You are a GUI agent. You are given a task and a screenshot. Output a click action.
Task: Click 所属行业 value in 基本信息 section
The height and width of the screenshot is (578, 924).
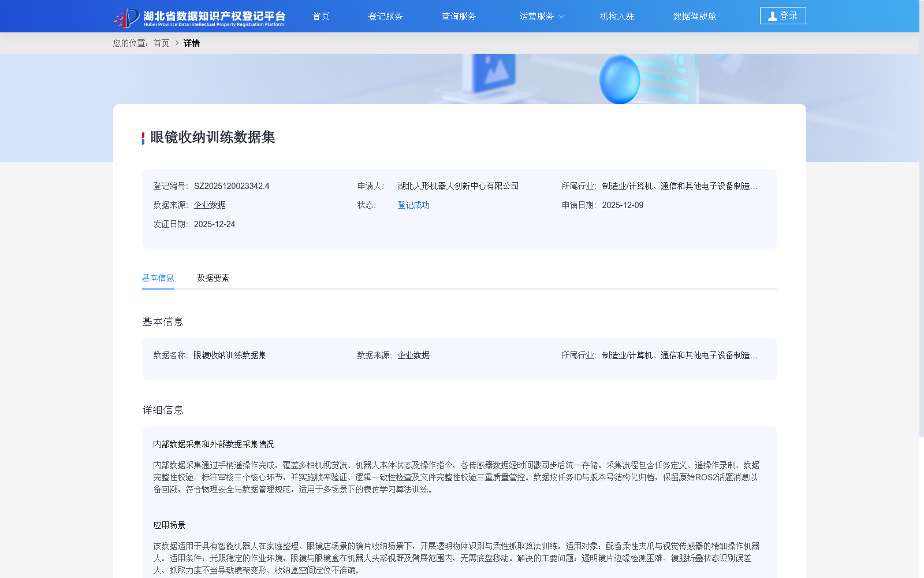tap(680, 355)
